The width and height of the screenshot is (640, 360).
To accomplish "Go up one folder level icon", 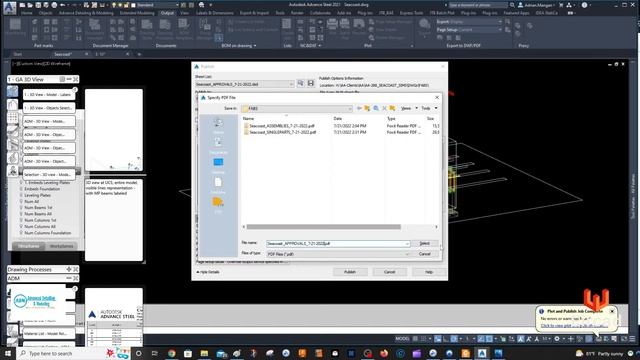I will point(367,108).
